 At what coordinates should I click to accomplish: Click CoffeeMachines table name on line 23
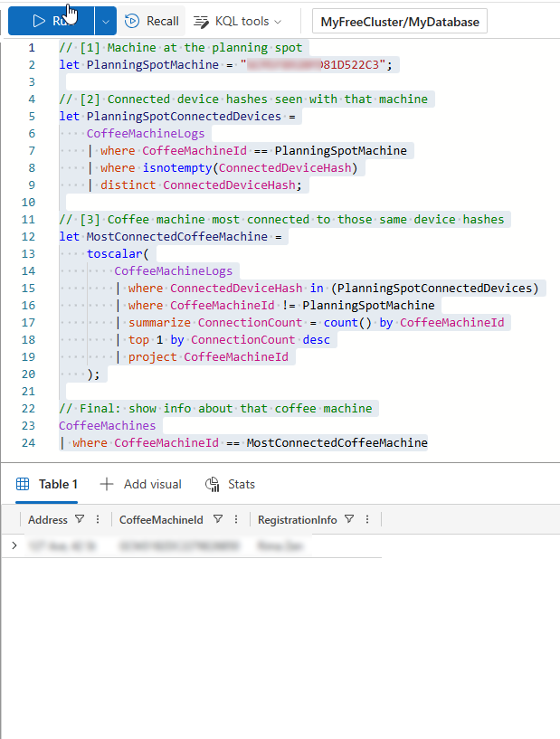[107, 426]
